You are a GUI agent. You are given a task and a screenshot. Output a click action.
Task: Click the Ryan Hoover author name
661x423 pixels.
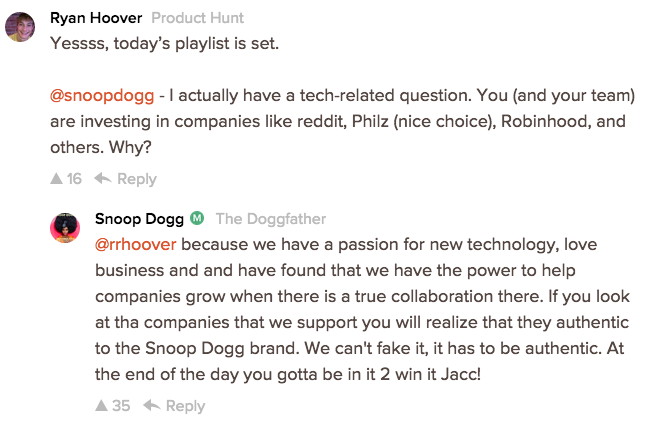point(96,18)
